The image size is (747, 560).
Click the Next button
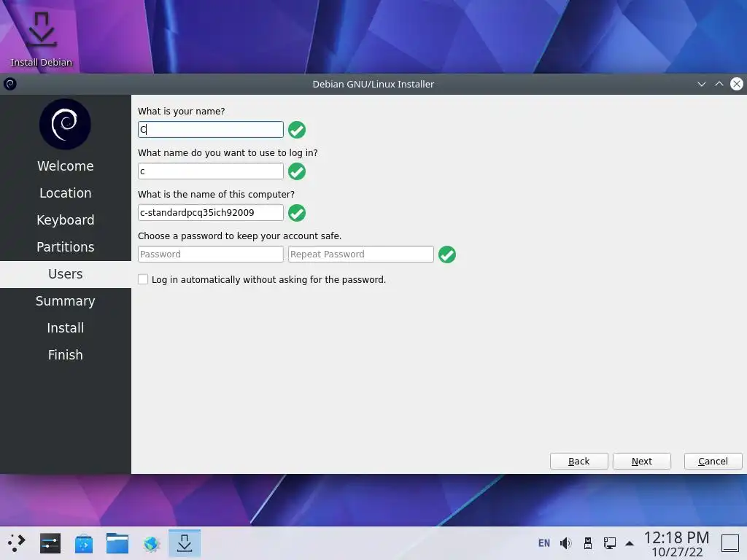click(x=642, y=461)
